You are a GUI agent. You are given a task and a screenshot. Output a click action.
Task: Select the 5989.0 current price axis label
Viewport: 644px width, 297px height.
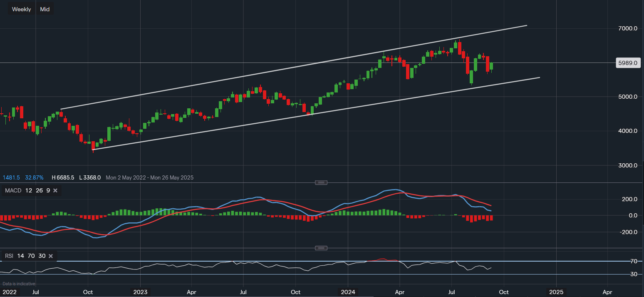(629, 63)
